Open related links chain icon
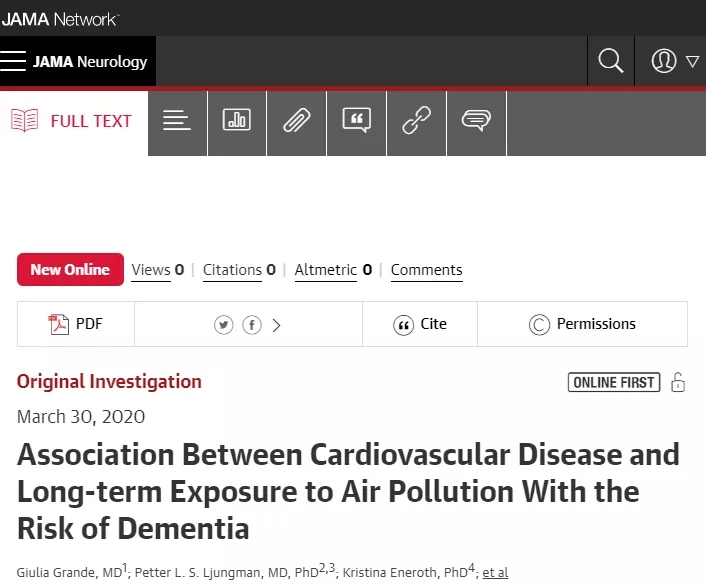Viewport: 706px width, 584px height. click(x=416, y=120)
